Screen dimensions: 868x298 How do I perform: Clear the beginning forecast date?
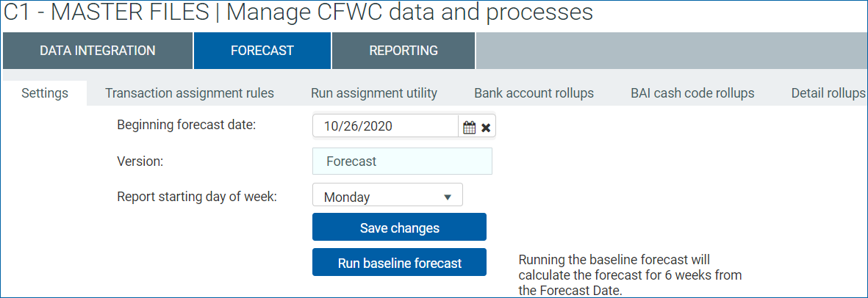(486, 128)
